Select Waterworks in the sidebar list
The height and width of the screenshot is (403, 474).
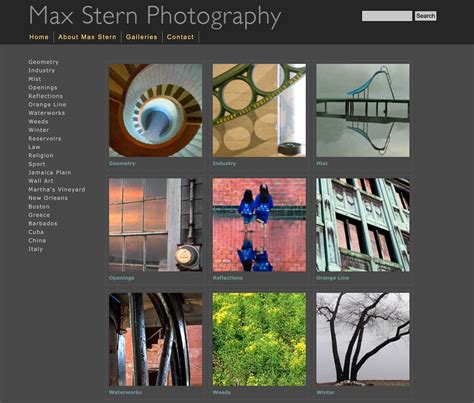click(x=47, y=113)
